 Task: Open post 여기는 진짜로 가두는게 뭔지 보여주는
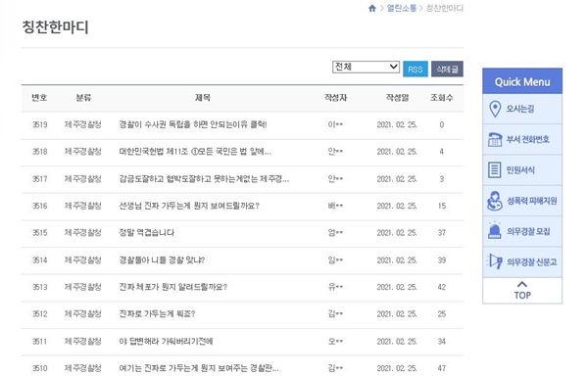coord(199,368)
